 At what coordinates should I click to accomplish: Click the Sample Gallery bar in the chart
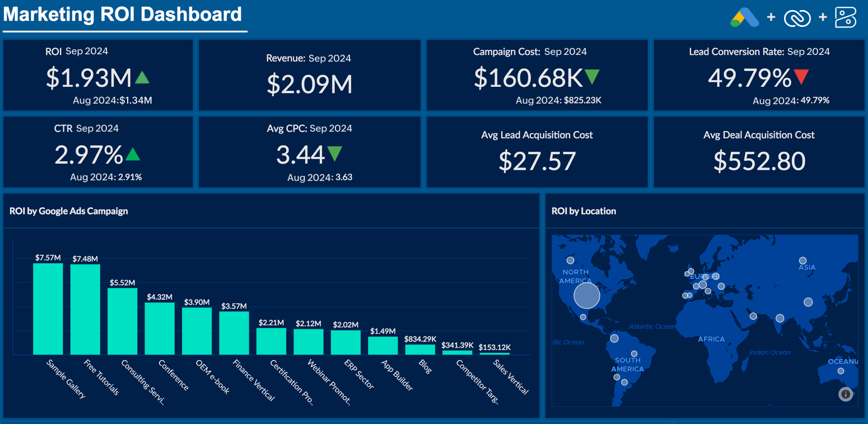point(48,309)
